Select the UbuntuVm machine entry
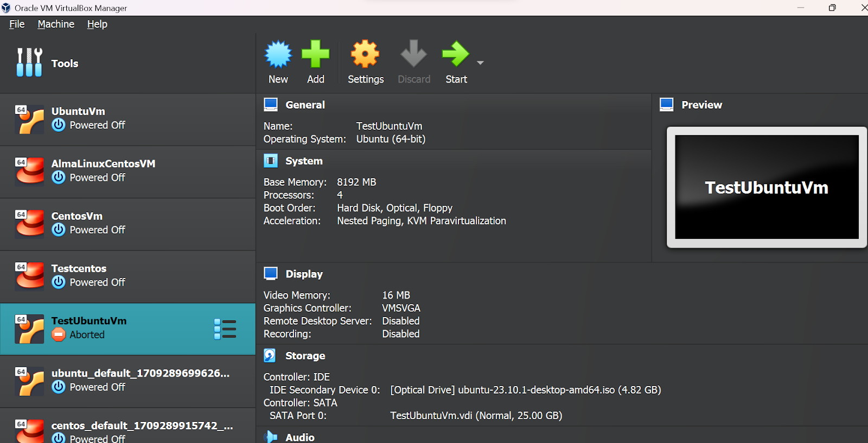 (127, 119)
